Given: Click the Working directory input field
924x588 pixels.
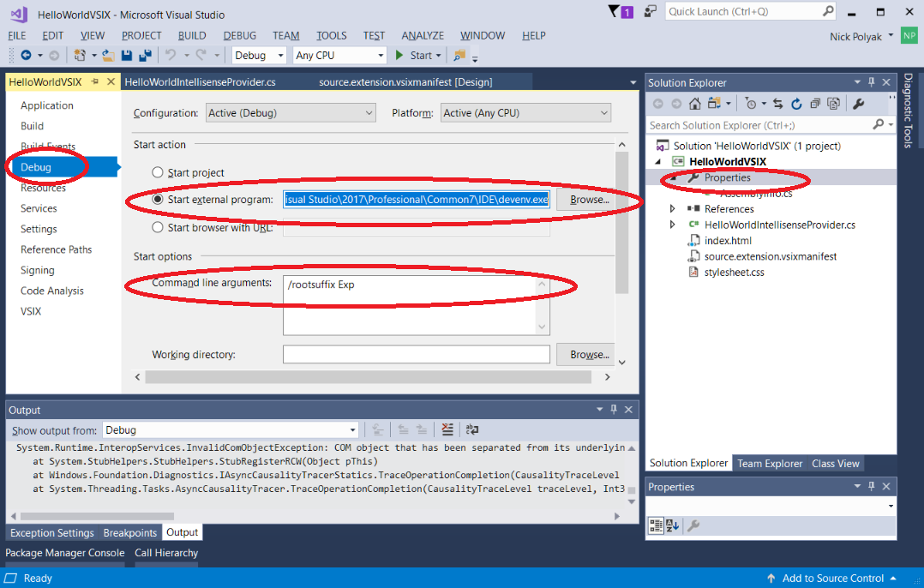Looking at the screenshot, I should (416, 354).
